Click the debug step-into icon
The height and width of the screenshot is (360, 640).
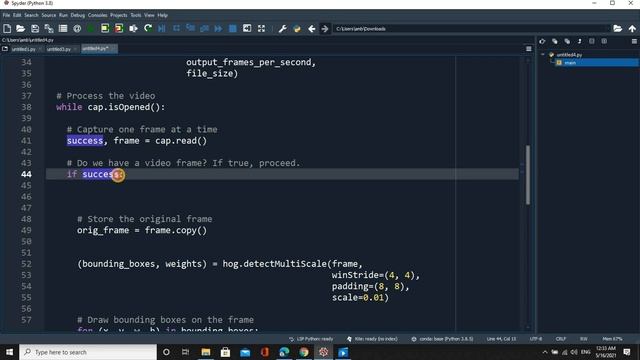coord(191,29)
